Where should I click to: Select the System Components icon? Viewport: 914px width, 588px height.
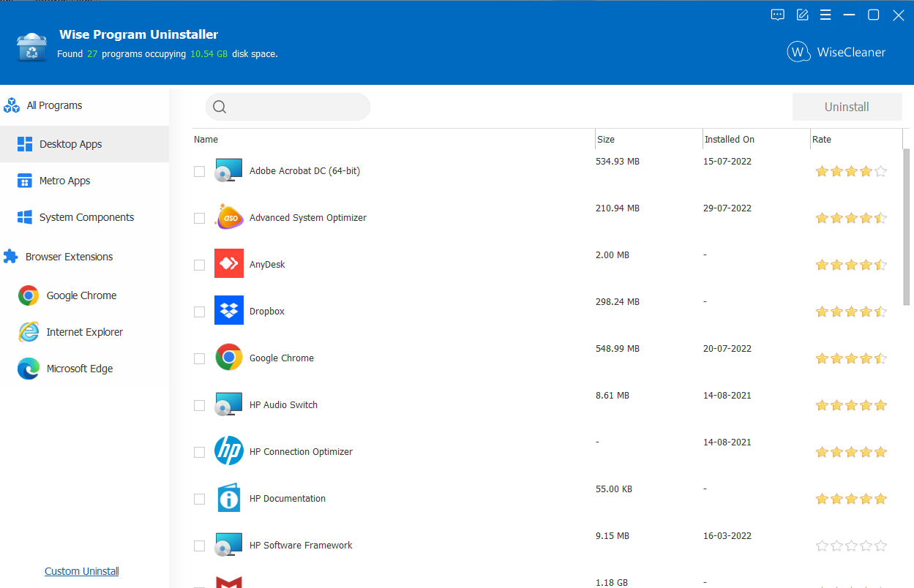(x=23, y=217)
